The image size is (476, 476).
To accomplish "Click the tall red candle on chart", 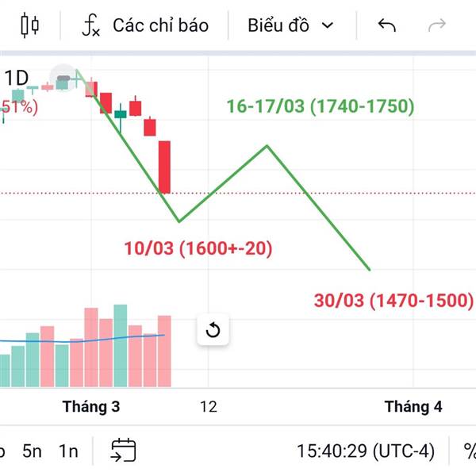I will (x=165, y=167).
